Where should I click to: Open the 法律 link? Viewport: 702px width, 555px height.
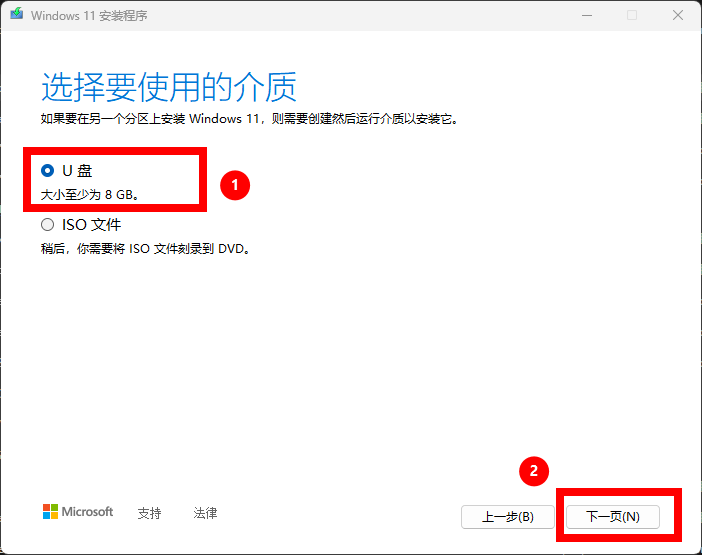[x=205, y=513]
